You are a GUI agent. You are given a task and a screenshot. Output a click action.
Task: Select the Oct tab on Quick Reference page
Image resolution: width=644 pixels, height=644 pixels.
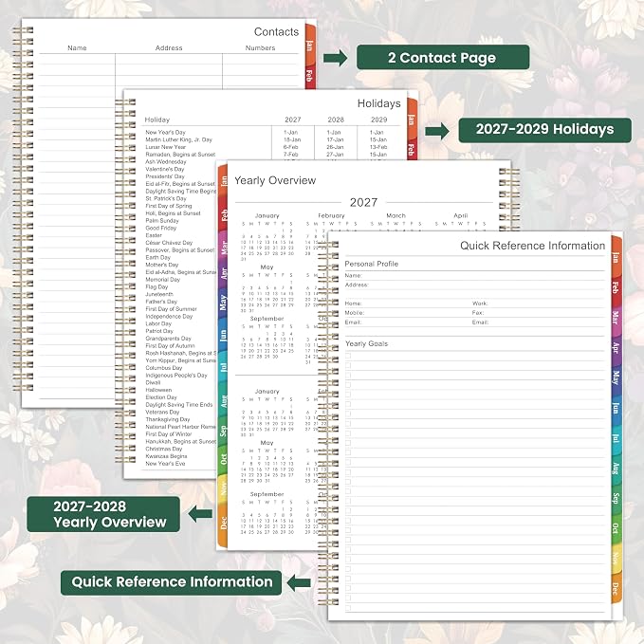point(616,527)
